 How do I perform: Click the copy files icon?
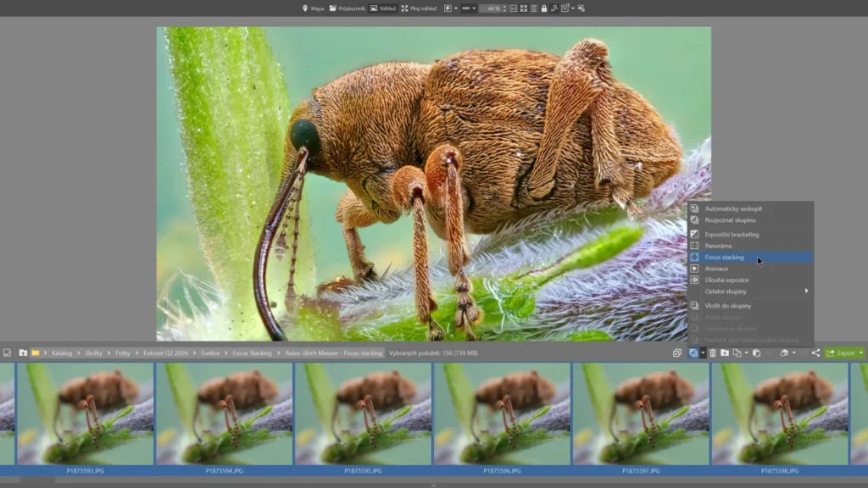[737, 353]
